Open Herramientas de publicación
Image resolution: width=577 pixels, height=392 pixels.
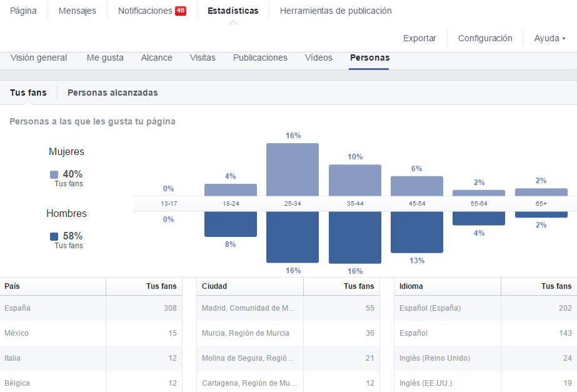[x=336, y=11]
